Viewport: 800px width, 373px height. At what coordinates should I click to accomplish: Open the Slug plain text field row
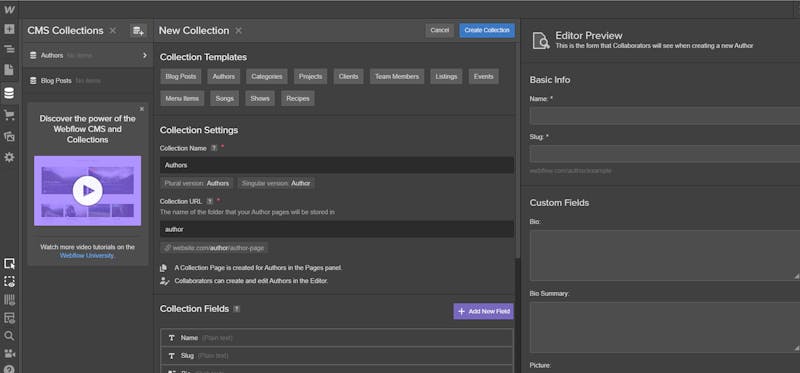coord(337,356)
